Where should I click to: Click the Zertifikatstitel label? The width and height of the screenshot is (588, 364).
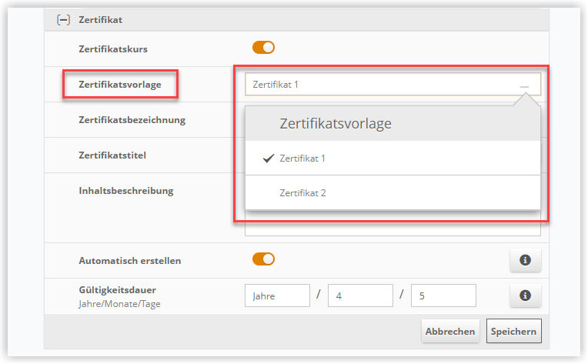[112, 155]
